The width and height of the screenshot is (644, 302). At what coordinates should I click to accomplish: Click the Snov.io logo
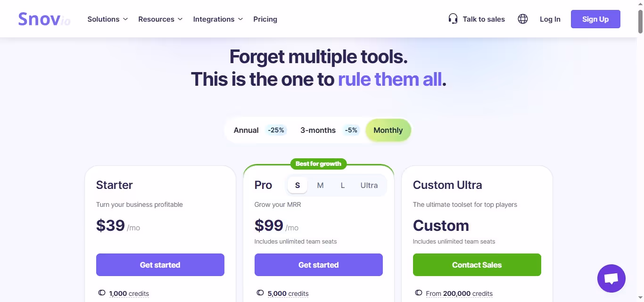43,19
